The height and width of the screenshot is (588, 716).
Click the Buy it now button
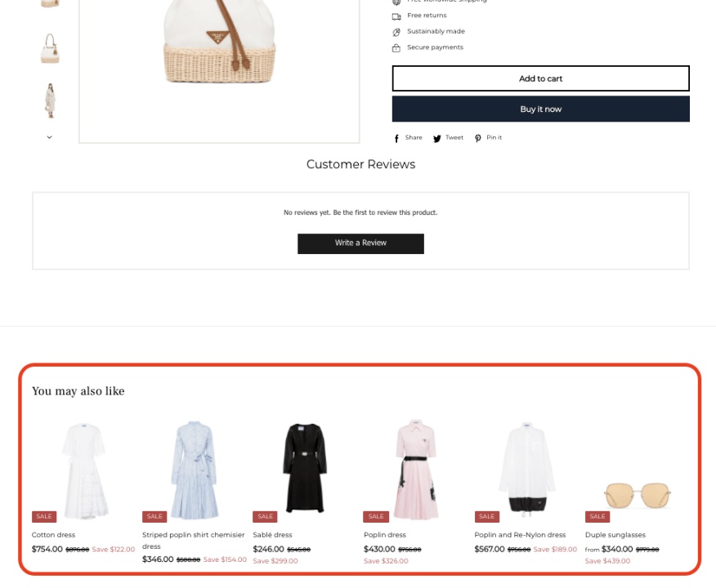(x=540, y=109)
